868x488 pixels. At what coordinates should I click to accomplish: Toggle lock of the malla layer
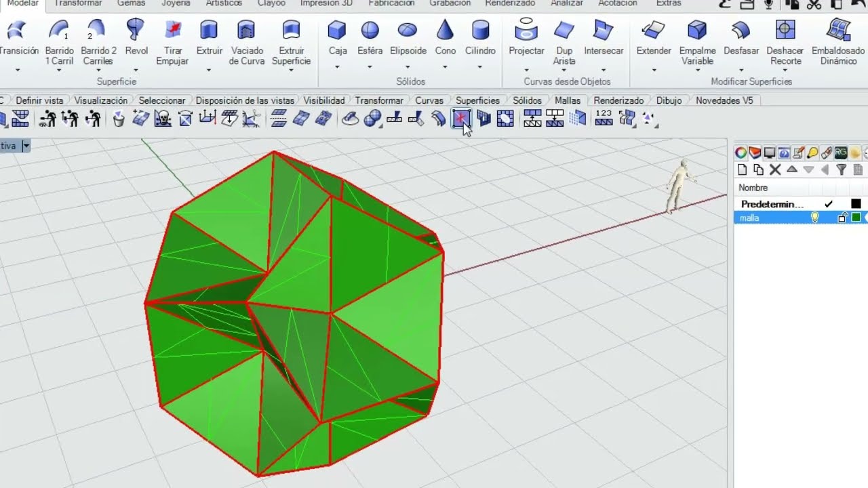tap(842, 218)
